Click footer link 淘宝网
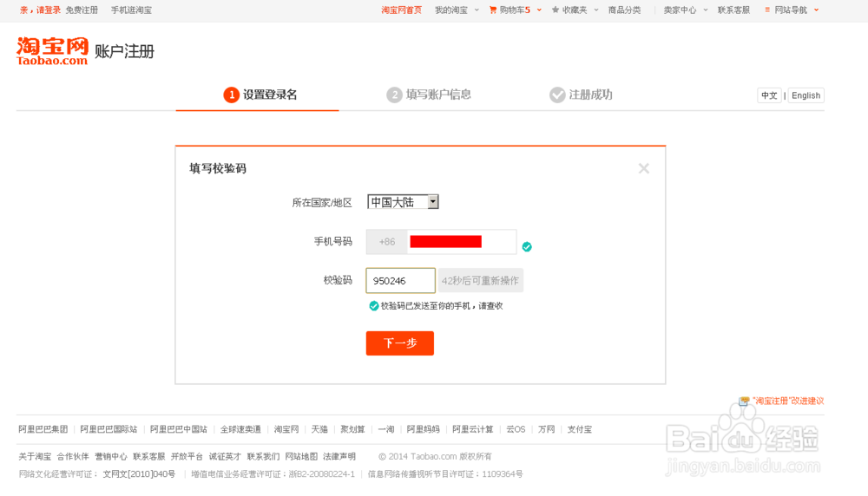 point(286,429)
